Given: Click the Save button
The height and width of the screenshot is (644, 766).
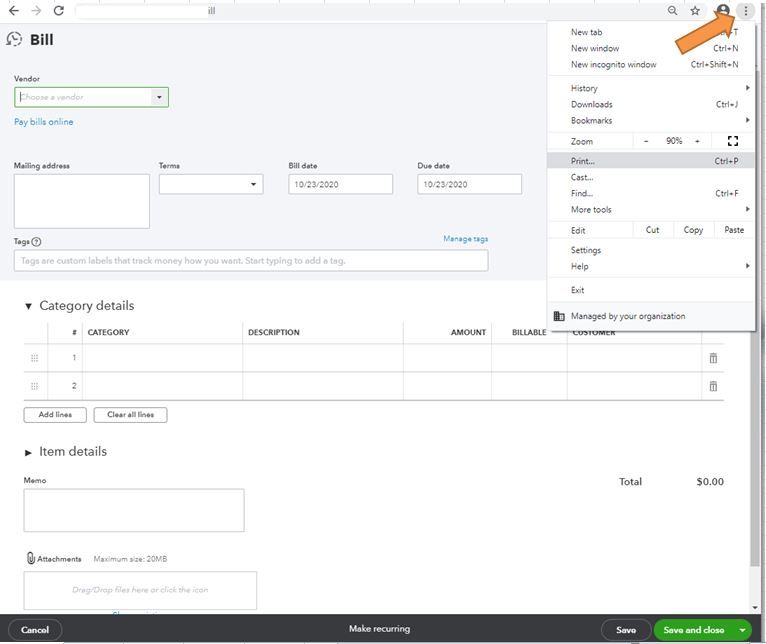Looking at the screenshot, I should coord(626,630).
